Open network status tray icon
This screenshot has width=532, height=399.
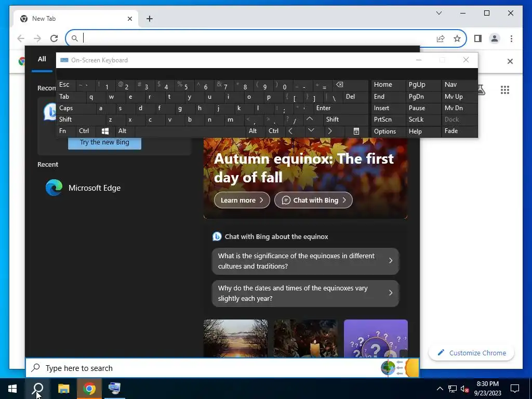point(452,389)
